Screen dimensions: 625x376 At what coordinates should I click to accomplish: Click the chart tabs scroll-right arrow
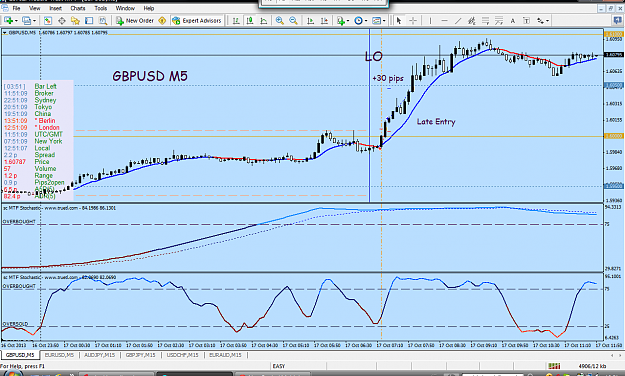point(620,355)
